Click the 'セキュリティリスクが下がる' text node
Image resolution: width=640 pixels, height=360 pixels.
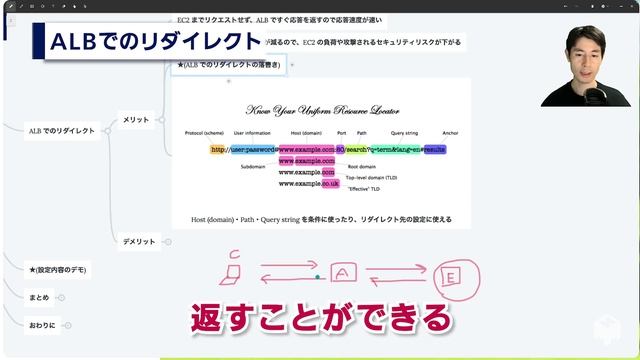(363, 42)
